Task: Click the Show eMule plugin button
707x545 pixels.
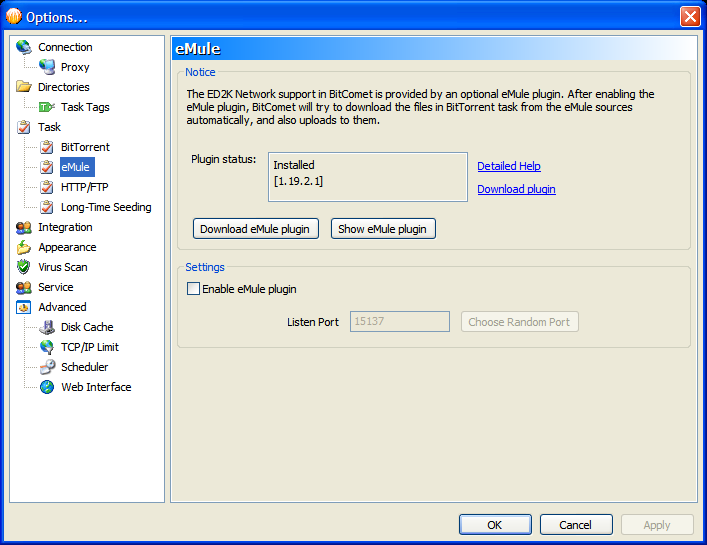Action: click(x=383, y=229)
